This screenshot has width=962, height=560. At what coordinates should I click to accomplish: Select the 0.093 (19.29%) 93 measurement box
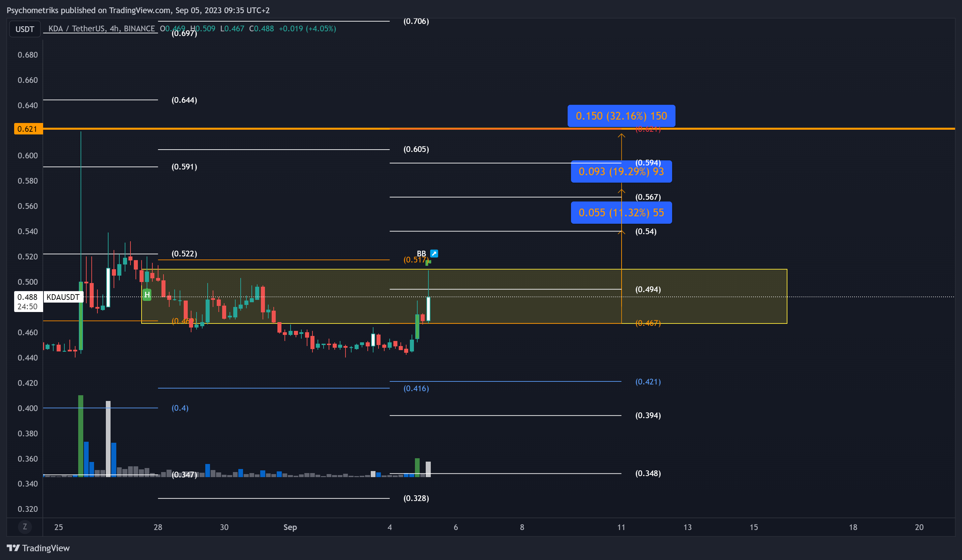[621, 172]
